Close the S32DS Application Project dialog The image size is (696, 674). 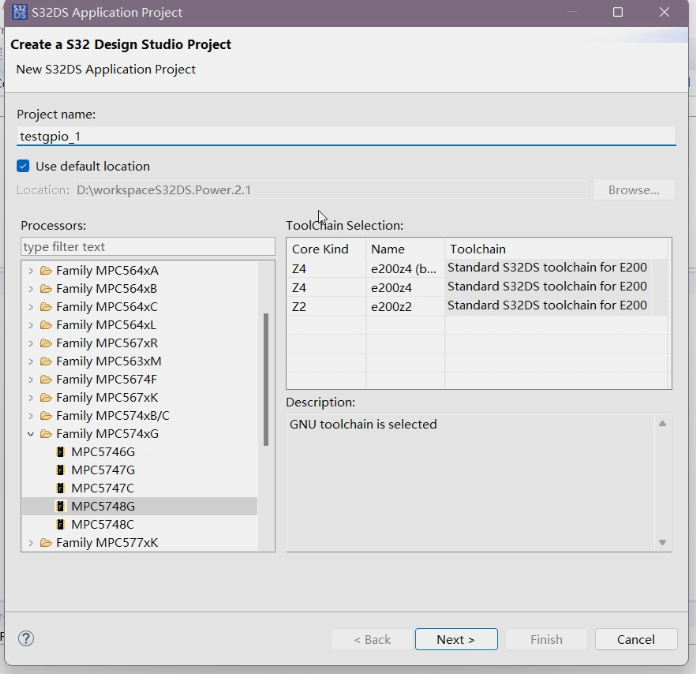tap(664, 12)
